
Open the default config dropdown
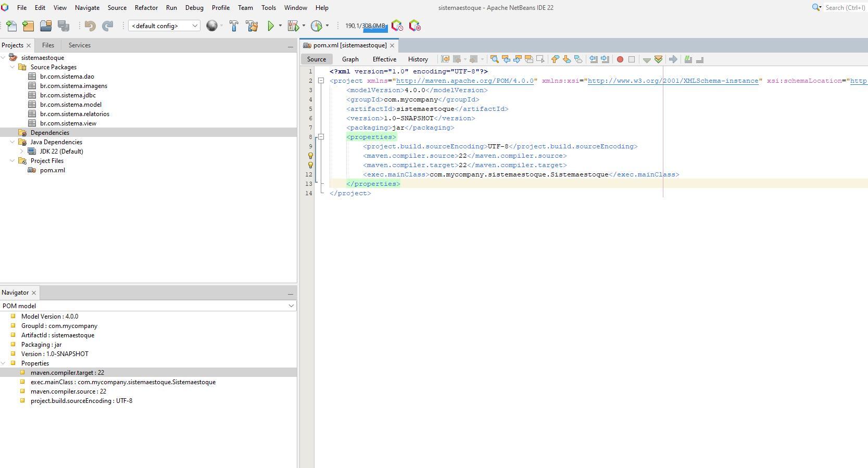[164, 26]
